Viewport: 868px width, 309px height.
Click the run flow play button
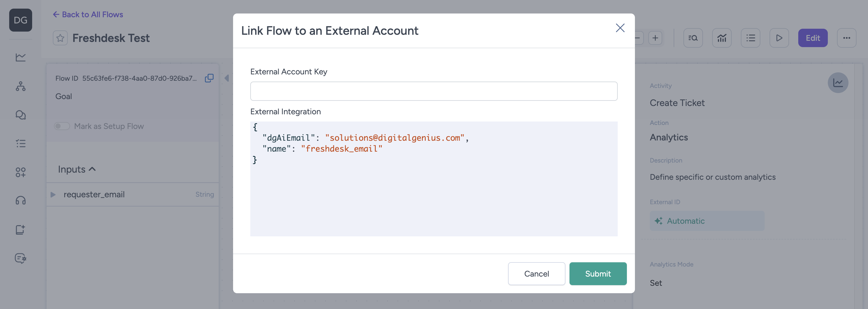(x=779, y=38)
